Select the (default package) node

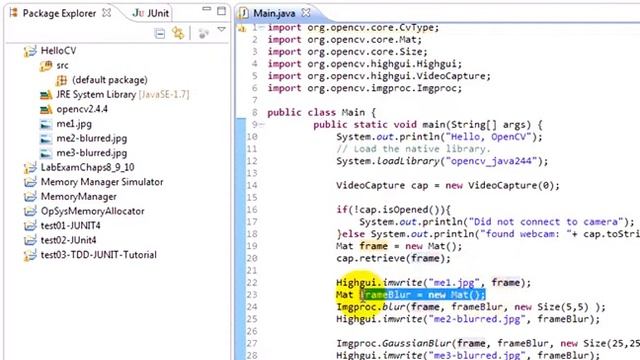110,80
